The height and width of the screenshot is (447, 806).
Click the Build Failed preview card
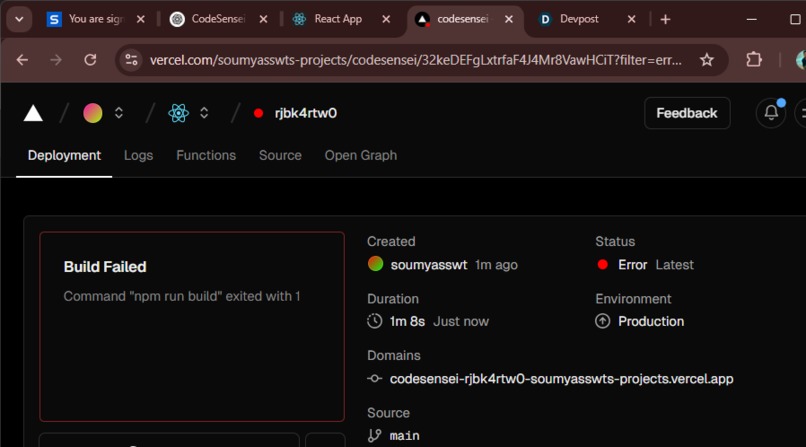pyautogui.click(x=192, y=327)
